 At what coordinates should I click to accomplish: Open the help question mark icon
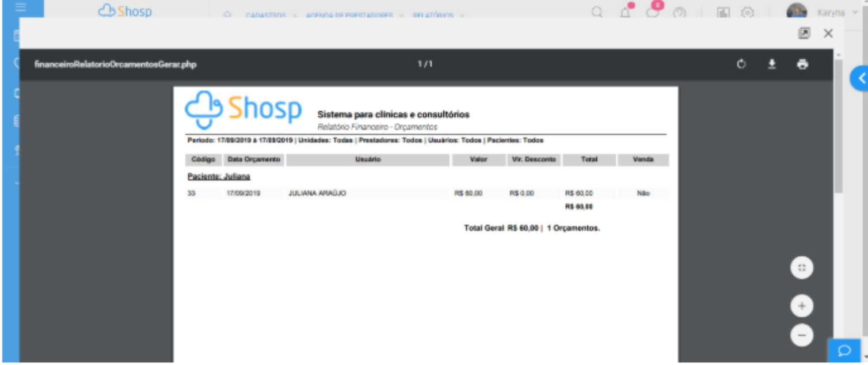tap(679, 12)
